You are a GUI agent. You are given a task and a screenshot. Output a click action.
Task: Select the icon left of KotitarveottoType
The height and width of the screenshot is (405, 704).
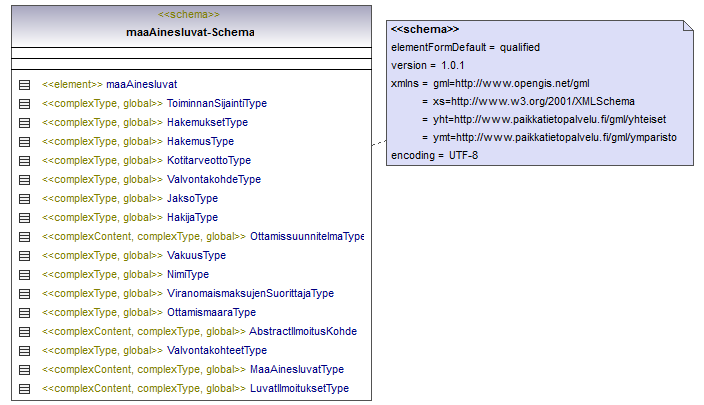[x=25, y=161]
